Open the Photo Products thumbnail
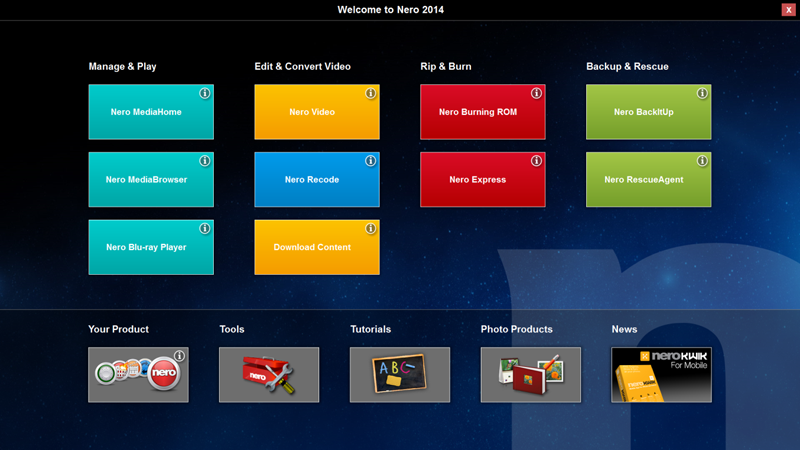Image resolution: width=800 pixels, height=450 pixels. (531, 375)
